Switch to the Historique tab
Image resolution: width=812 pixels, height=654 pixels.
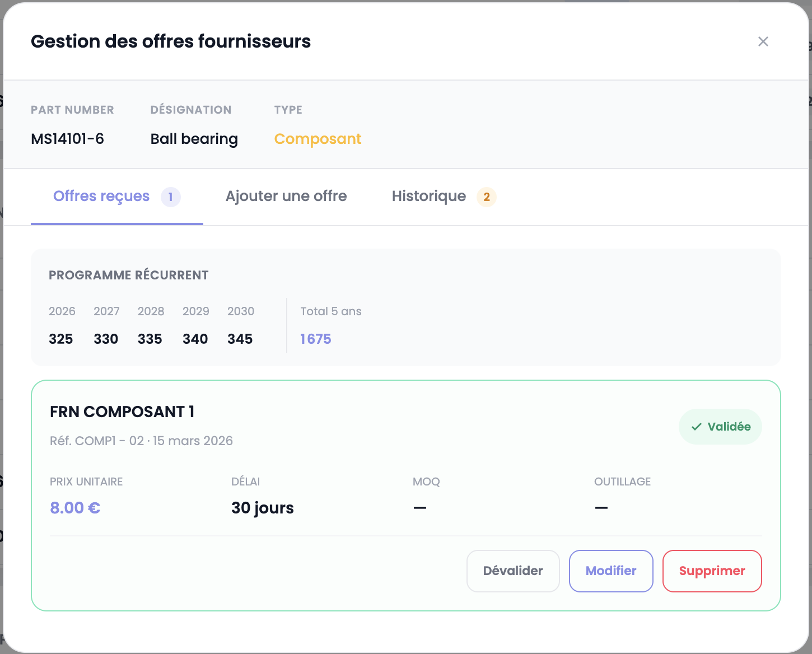pyautogui.click(x=428, y=197)
